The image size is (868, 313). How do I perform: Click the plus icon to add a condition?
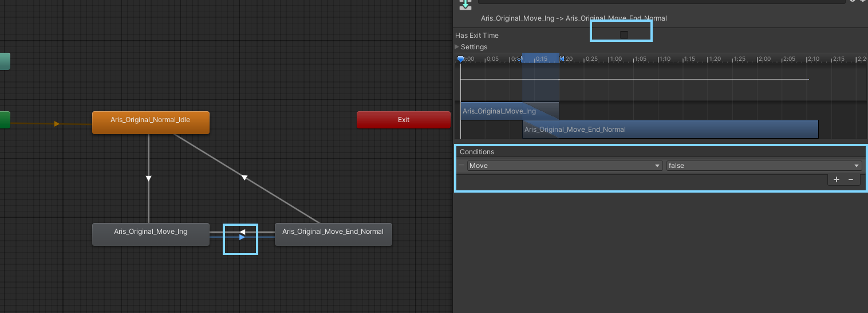pos(836,179)
